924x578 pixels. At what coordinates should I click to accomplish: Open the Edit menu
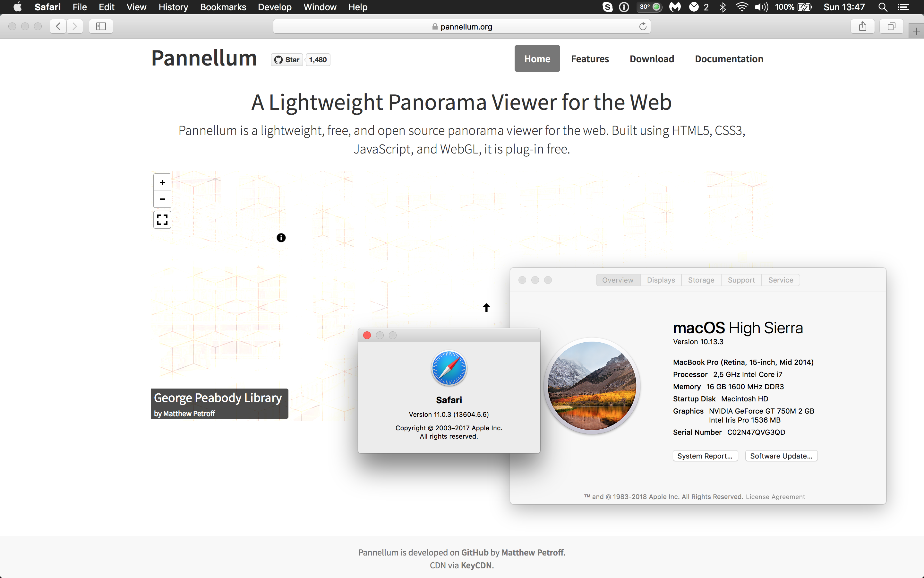click(x=107, y=7)
